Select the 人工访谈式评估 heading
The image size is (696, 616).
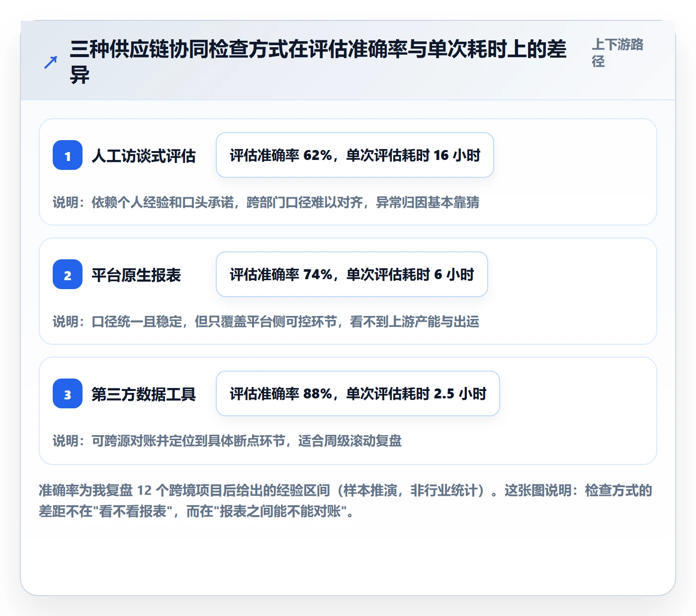click(144, 156)
